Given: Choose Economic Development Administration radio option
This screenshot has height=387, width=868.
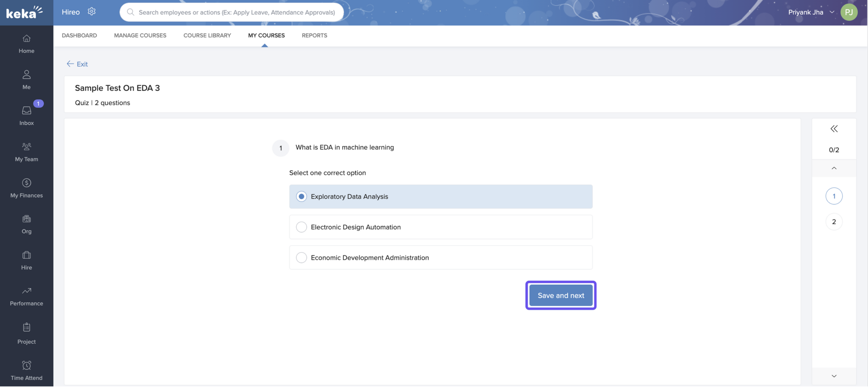Looking at the screenshot, I should pos(301,258).
